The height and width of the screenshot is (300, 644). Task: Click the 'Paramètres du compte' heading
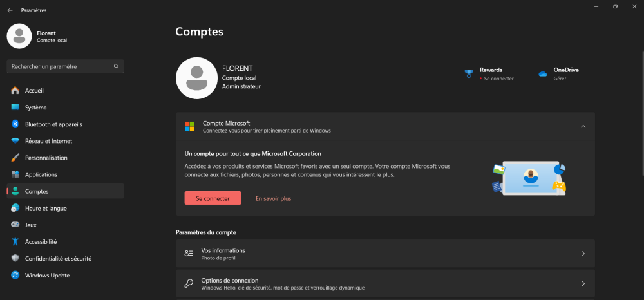point(206,232)
